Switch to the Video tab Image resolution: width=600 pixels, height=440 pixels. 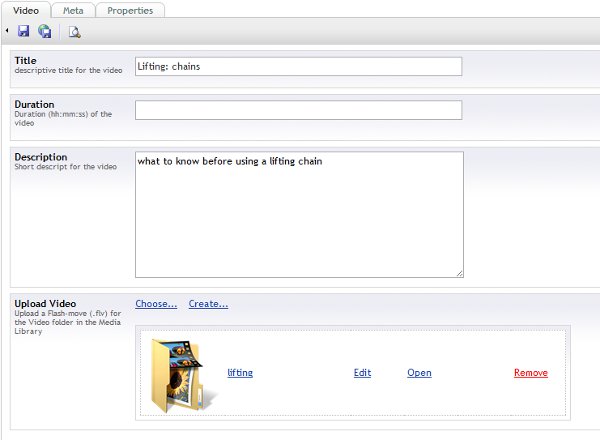pos(26,10)
